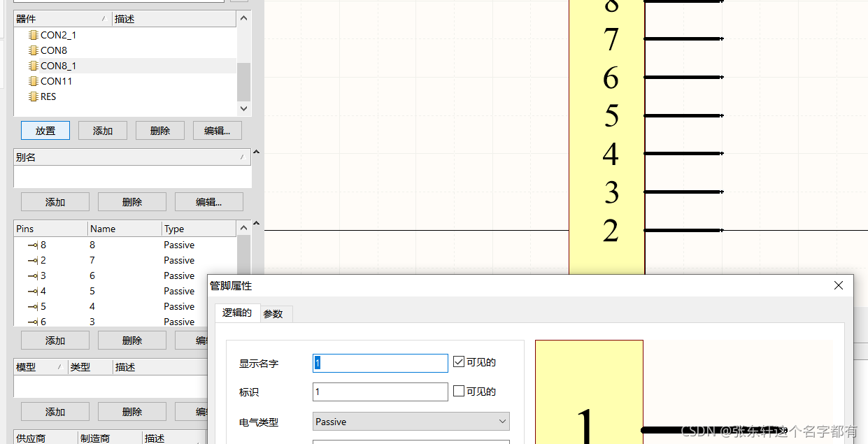This screenshot has height=444, width=868.
Task: Click Passive type in pin 8 row
Action: (x=179, y=245)
